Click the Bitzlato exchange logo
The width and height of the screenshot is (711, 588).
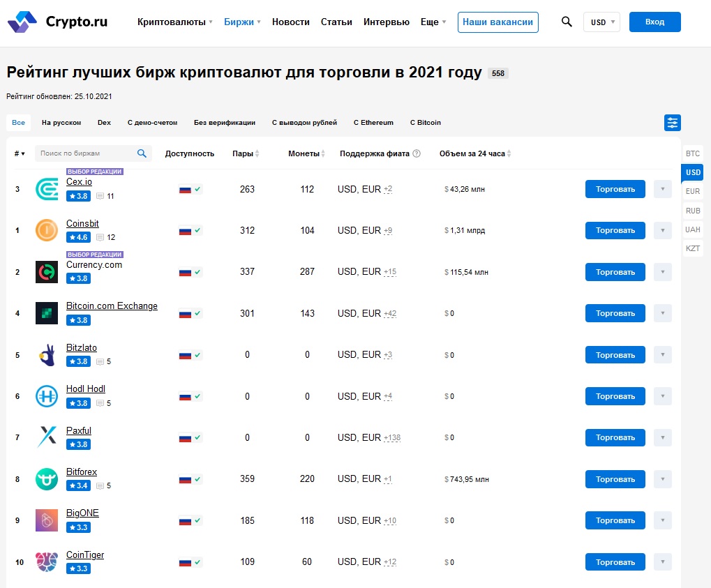click(x=47, y=355)
